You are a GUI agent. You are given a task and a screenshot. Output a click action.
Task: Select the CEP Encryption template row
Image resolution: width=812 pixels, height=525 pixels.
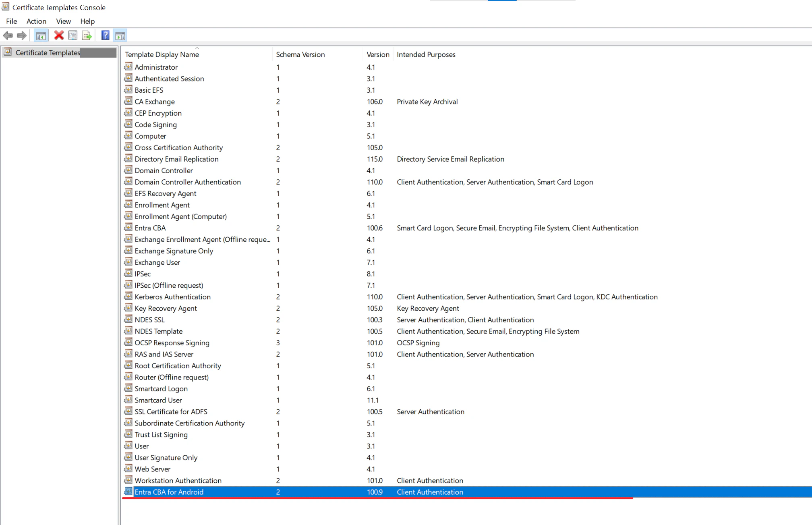point(158,113)
